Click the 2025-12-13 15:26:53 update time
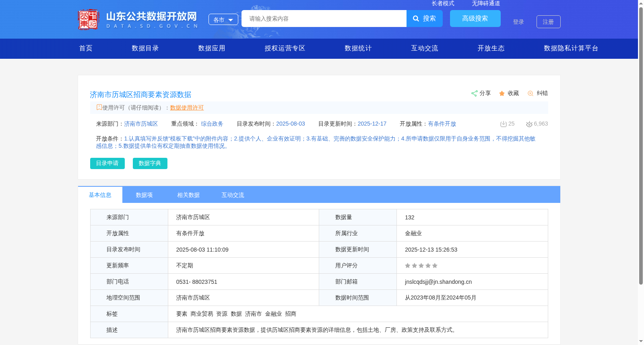The image size is (644, 345). 431,250
